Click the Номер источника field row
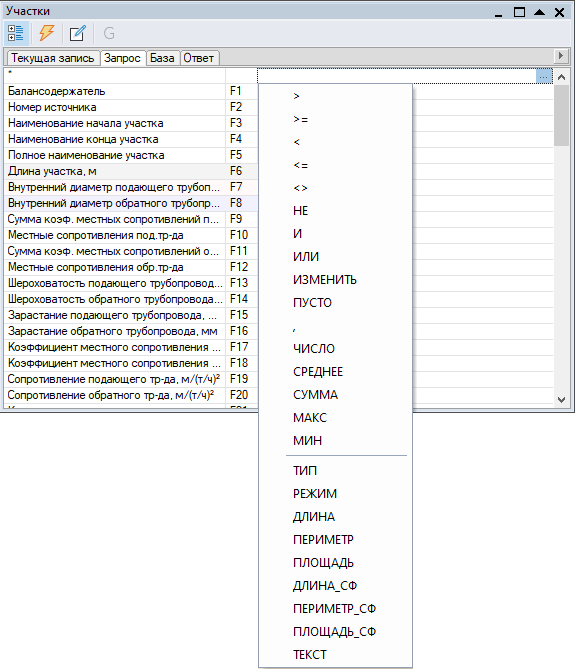Screen dimensions: 575x669 (x=115, y=108)
